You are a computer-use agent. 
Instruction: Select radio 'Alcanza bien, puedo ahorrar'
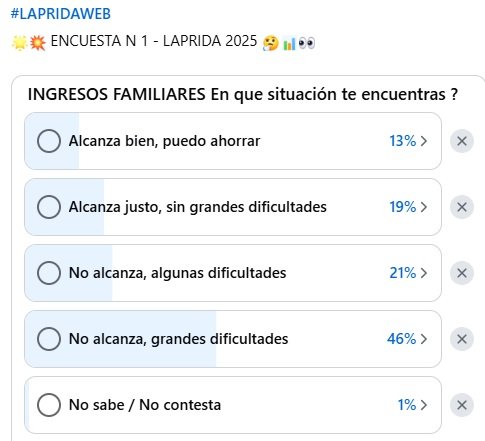(x=49, y=141)
